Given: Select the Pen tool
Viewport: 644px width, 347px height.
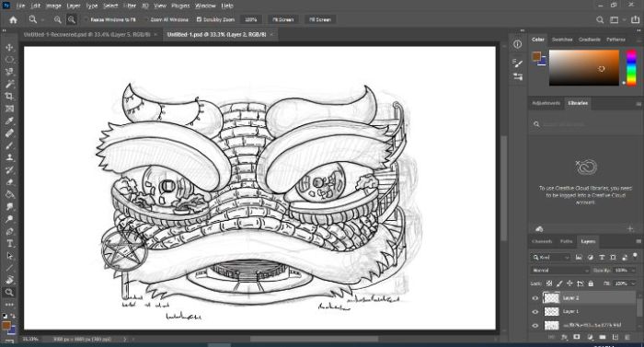Looking at the screenshot, I should pos(9,231).
